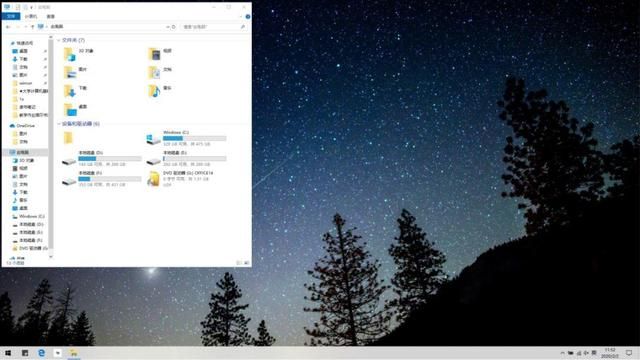The width and height of the screenshot is (640, 360).
Task: Open the address bar history dropdown
Action: [167, 27]
